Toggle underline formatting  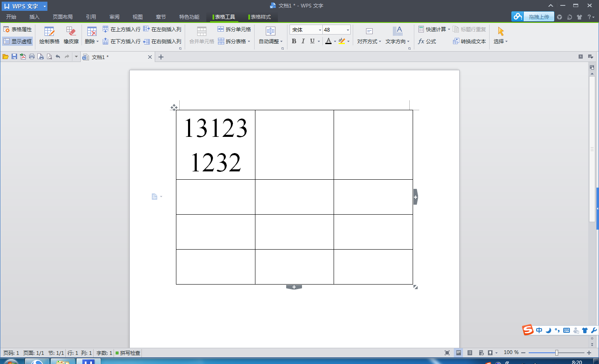(x=312, y=41)
